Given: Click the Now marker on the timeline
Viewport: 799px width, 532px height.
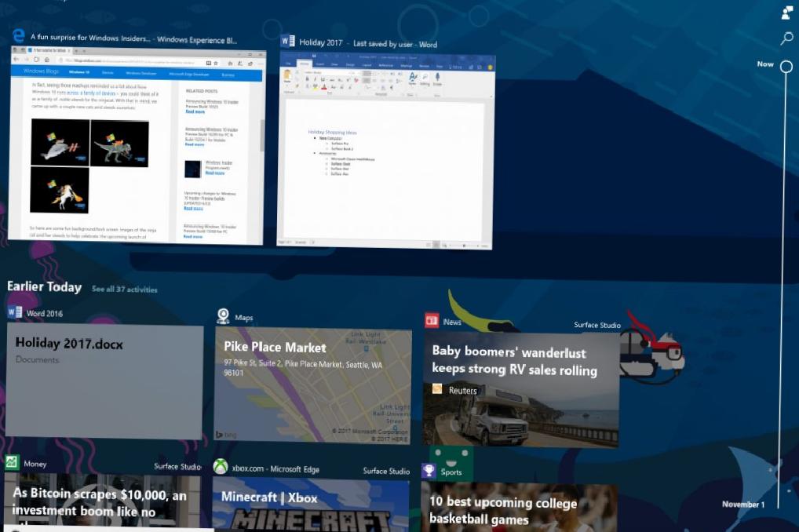Looking at the screenshot, I should [786, 67].
